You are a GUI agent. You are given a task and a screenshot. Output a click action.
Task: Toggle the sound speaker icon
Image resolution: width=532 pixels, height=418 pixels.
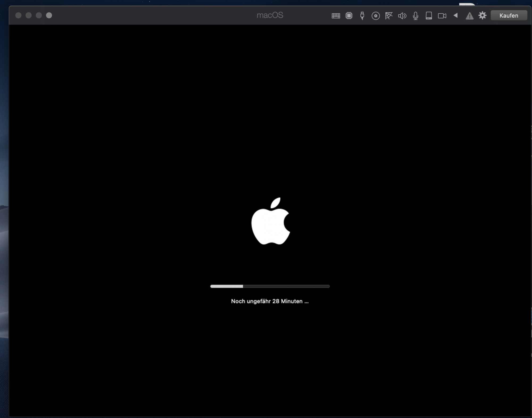pos(402,16)
